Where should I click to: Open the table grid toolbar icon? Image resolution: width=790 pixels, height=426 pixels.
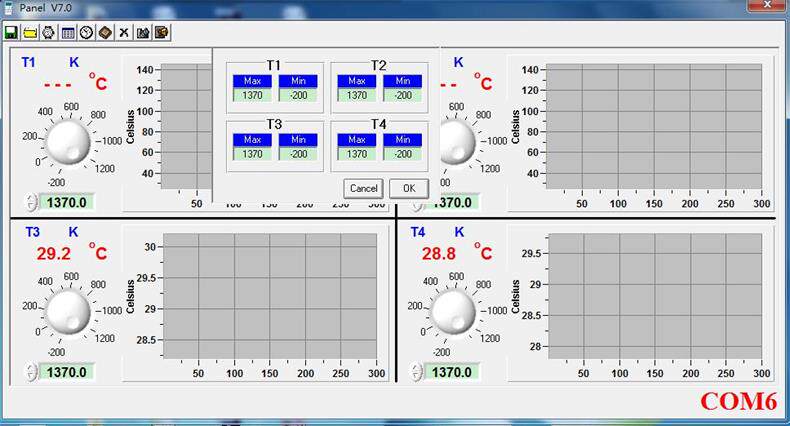(68, 33)
